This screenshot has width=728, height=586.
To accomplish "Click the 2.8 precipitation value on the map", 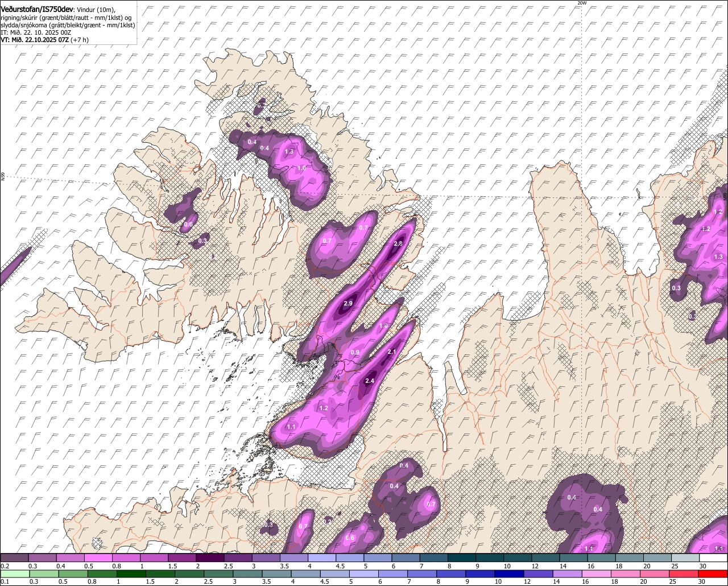I will pyautogui.click(x=398, y=244).
